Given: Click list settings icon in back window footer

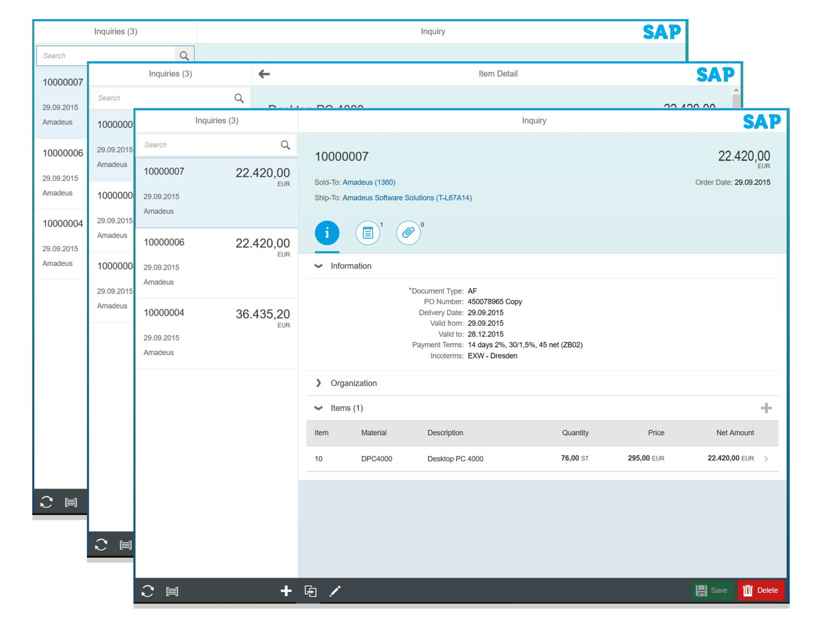Looking at the screenshot, I should click(x=71, y=503).
